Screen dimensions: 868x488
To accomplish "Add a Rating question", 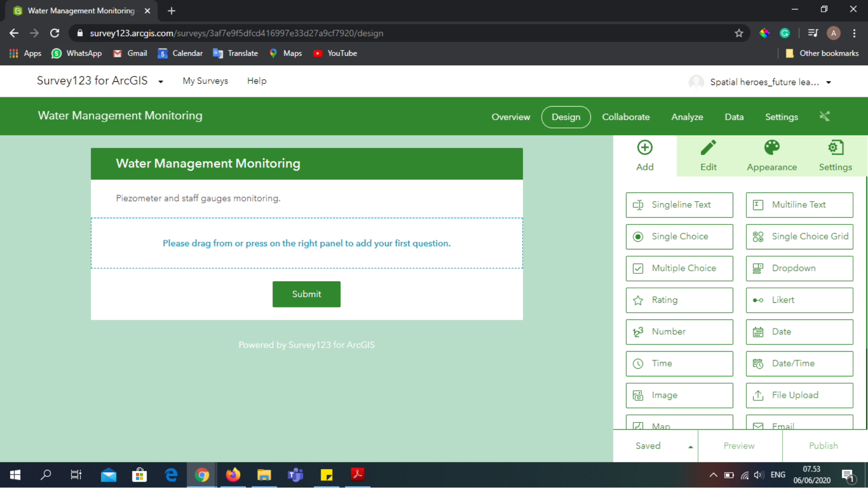I will pos(679,300).
